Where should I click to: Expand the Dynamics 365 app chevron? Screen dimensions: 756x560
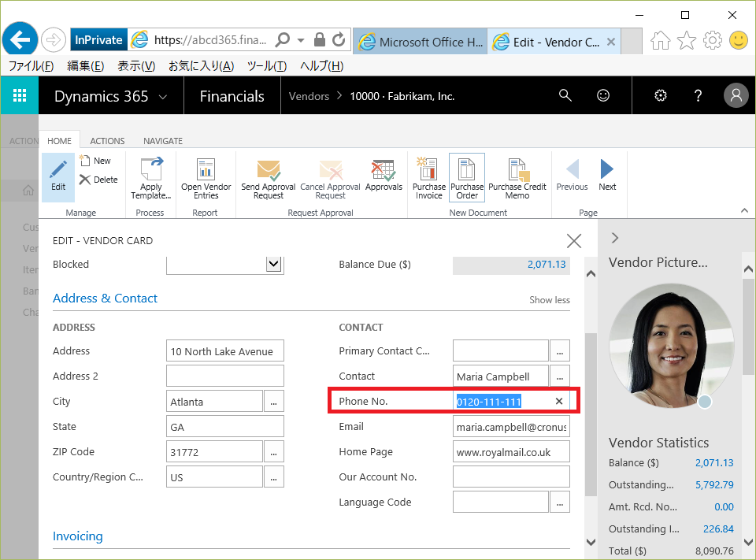point(163,96)
